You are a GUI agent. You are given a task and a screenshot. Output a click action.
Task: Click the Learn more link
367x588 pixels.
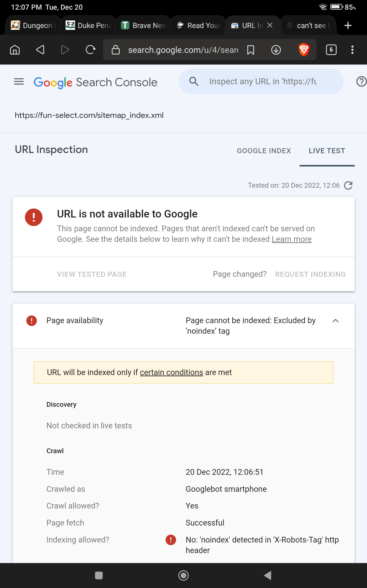(x=292, y=239)
